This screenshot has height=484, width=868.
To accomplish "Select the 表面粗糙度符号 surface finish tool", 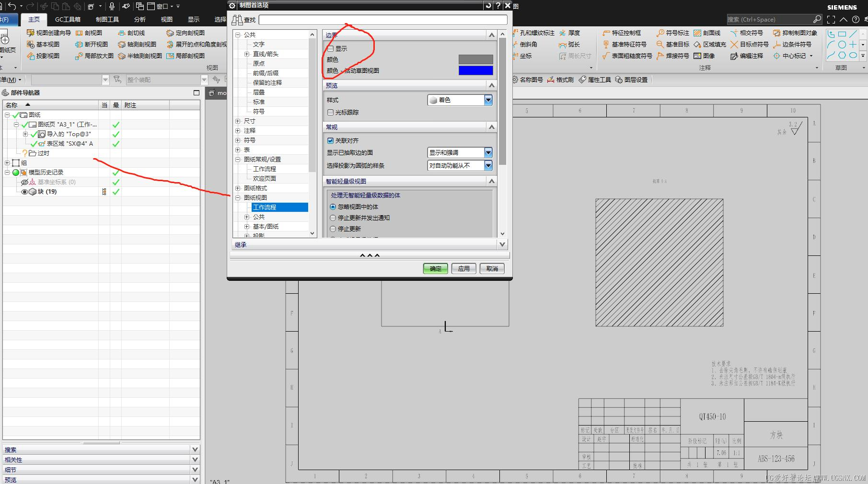I will 627,56.
